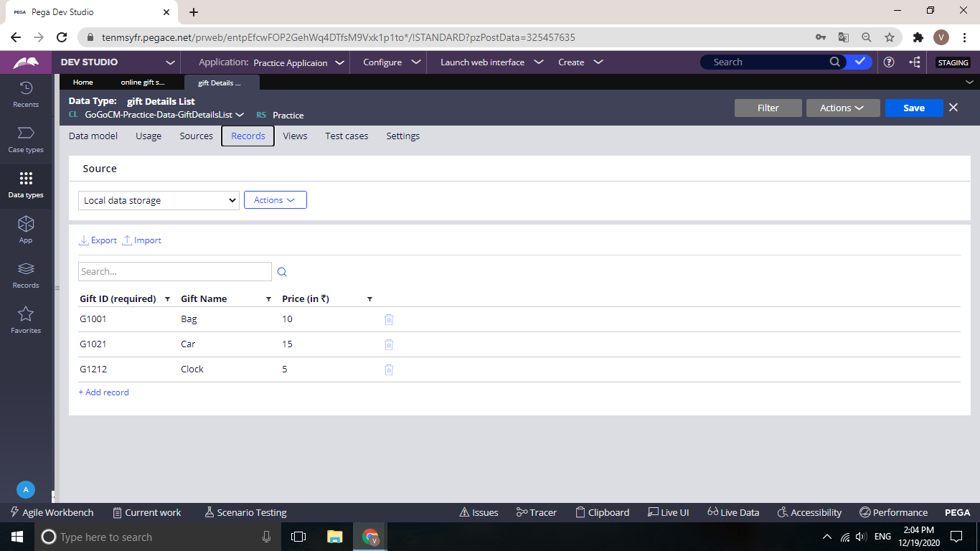Switch to Usage tab
The height and width of the screenshot is (551, 980).
coord(149,136)
